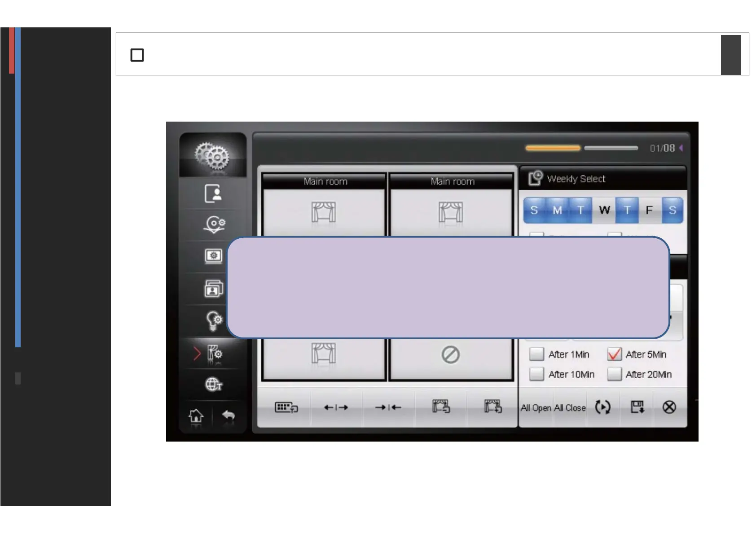756x534 pixels.
Task: Go to the home screen
Action: [196, 416]
